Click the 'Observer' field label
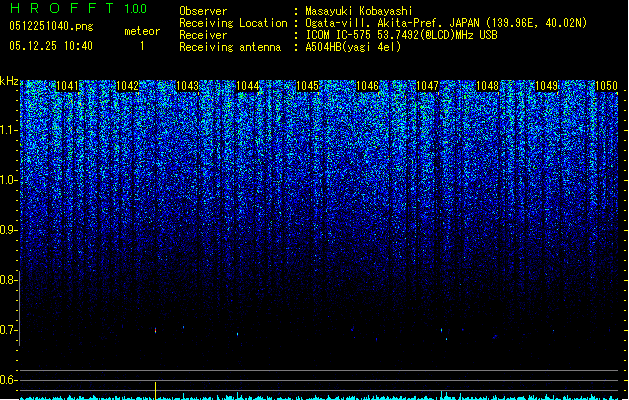 click(203, 11)
